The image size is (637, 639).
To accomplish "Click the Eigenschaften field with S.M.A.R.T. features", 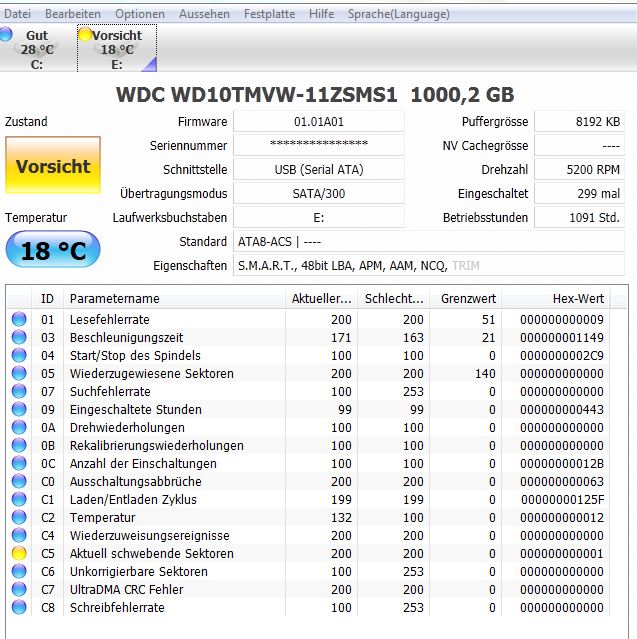I will (429, 266).
